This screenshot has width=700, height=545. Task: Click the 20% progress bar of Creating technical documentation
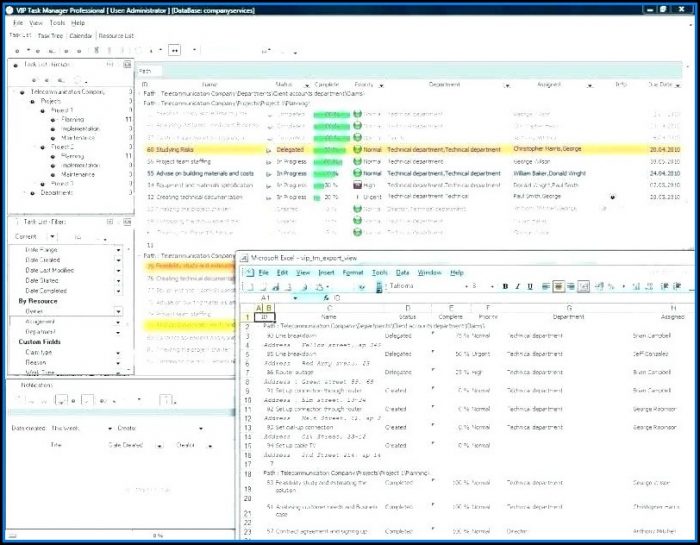pos(317,197)
